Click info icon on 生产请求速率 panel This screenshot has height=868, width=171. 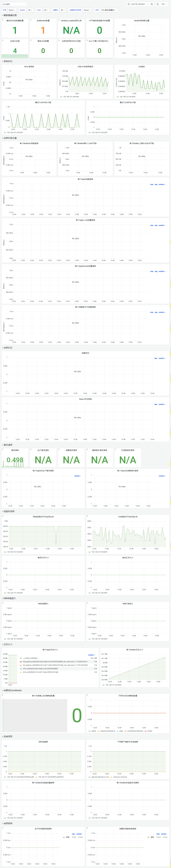tap(31, 450)
